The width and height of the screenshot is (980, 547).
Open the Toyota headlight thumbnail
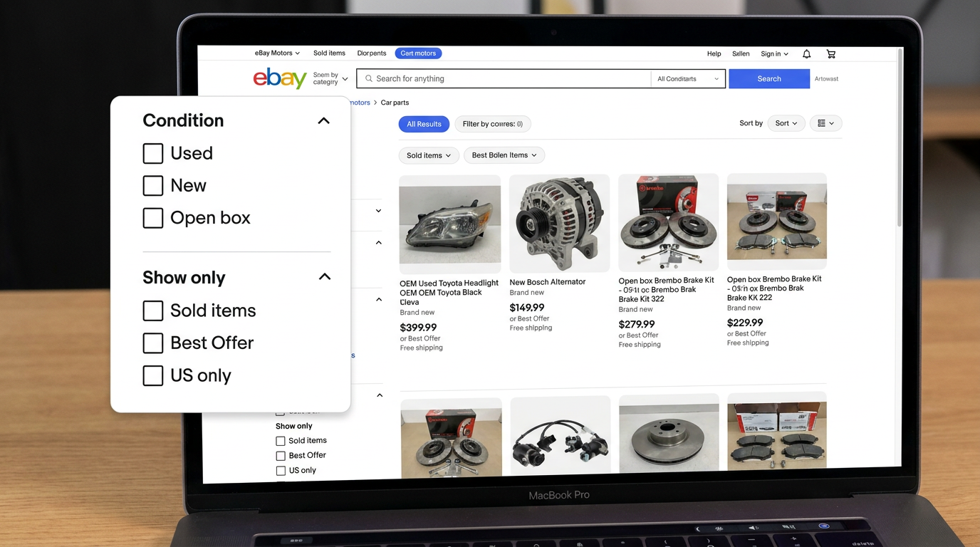coord(450,225)
